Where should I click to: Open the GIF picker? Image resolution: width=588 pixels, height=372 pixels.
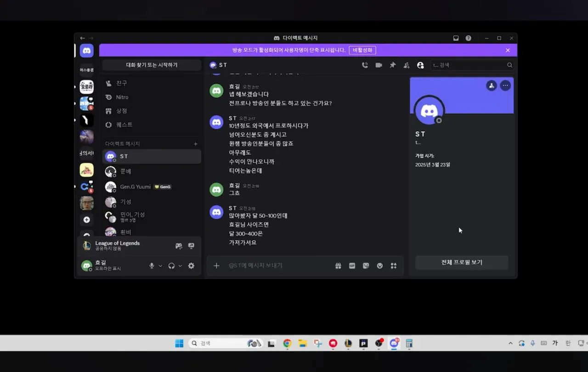tap(352, 265)
